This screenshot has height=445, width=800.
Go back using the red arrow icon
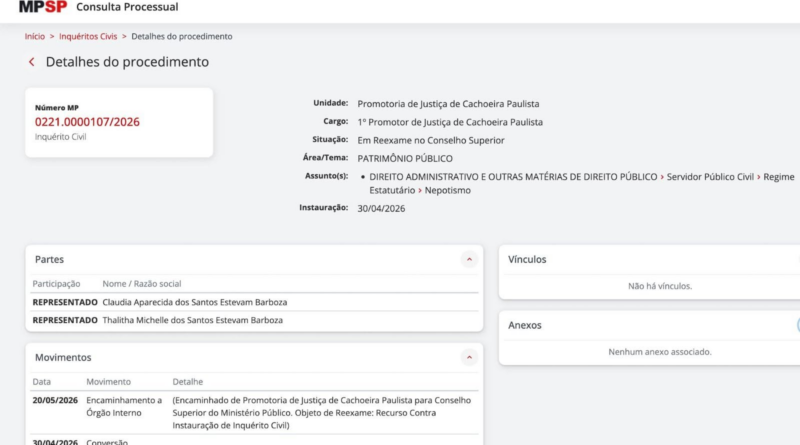pos(32,62)
